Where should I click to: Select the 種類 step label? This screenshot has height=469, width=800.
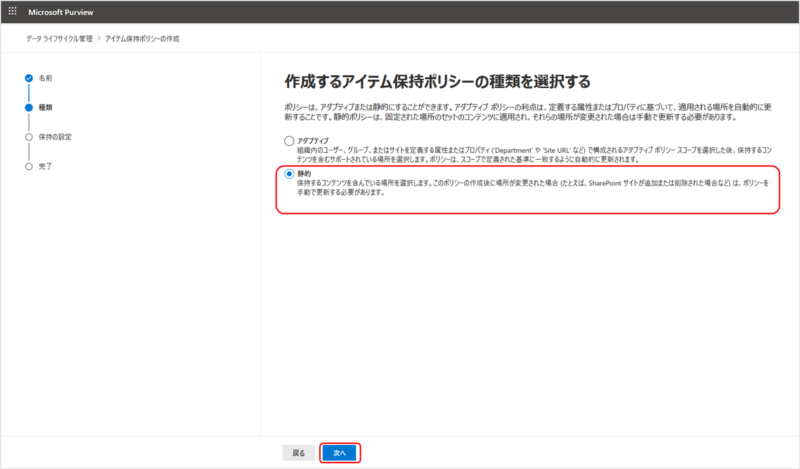[45, 106]
